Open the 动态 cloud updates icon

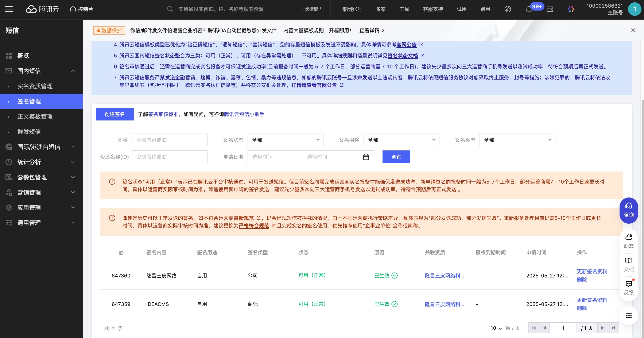628,241
